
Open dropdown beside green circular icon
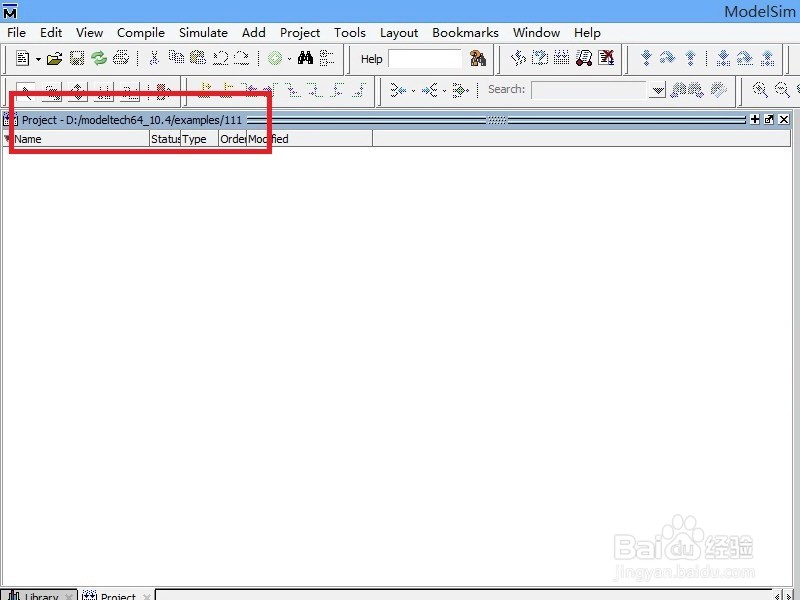pyautogui.click(x=289, y=59)
